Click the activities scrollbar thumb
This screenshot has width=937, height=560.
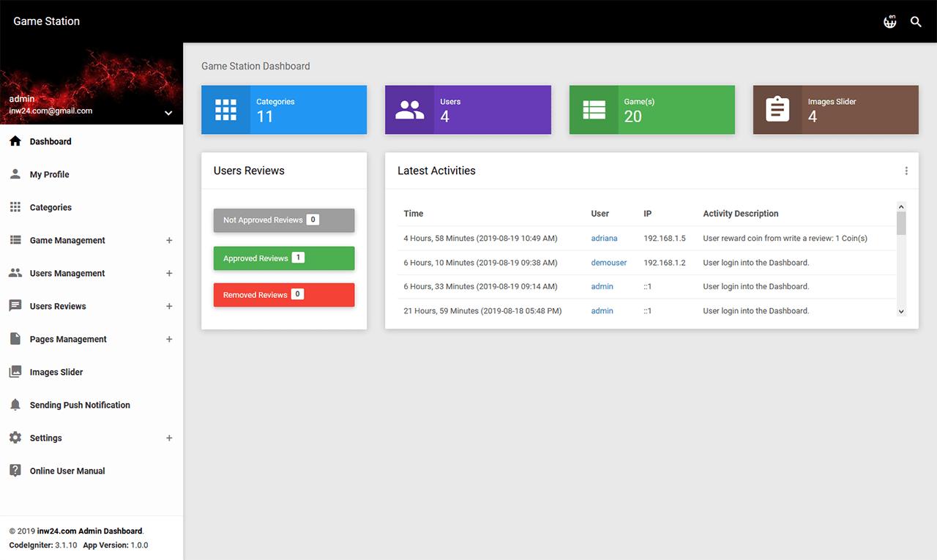[x=901, y=223]
